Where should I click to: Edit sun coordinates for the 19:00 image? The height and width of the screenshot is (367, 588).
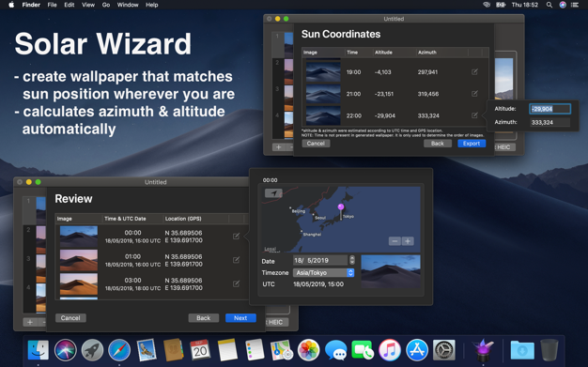click(474, 71)
